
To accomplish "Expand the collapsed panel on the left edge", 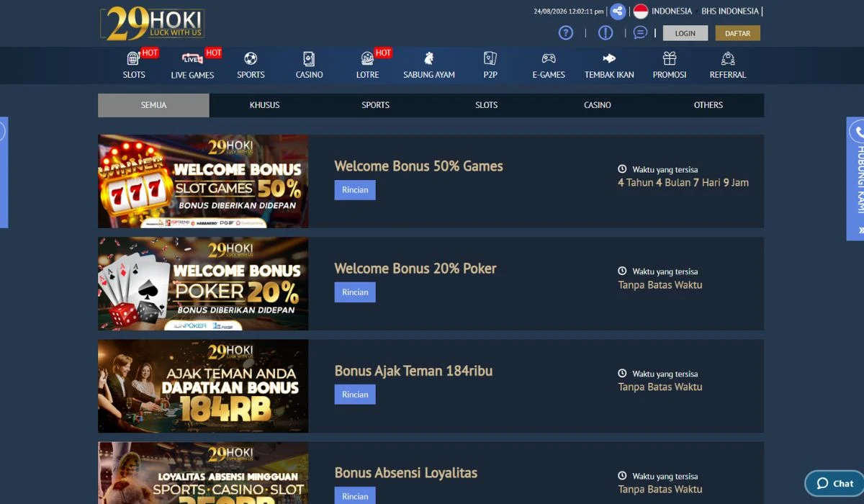I will (3, 171).
